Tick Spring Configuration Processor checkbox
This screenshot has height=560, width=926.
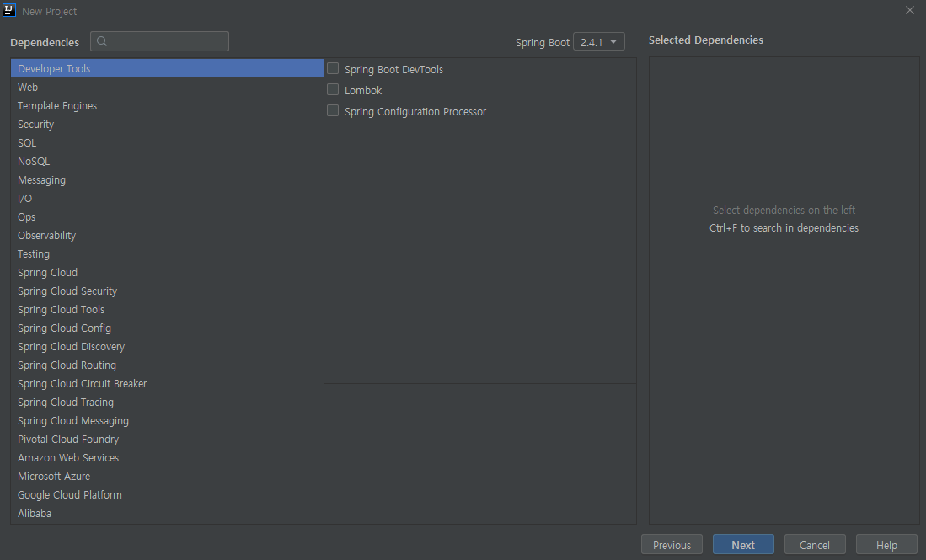[x=333, y=111]
